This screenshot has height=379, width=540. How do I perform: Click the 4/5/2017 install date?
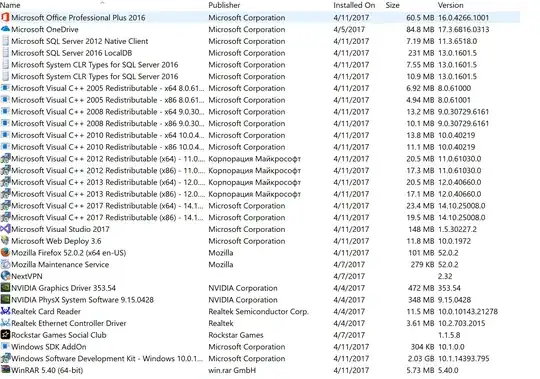pyautogui.click(x=349, y=29)
